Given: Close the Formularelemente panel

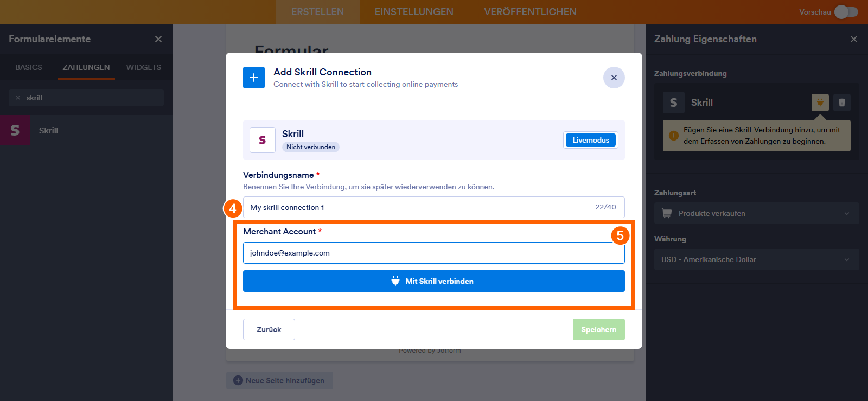Looking at the screenshot, I should pos(158,39).
